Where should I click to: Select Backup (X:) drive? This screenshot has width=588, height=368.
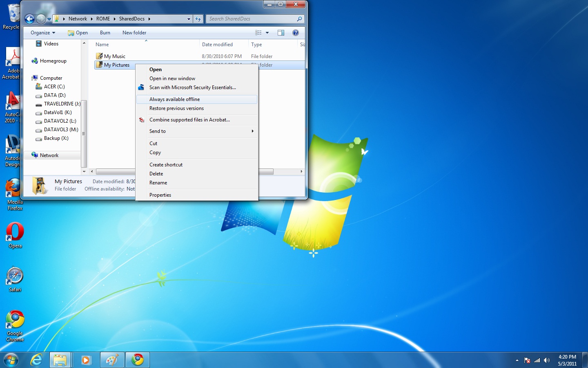52,138
